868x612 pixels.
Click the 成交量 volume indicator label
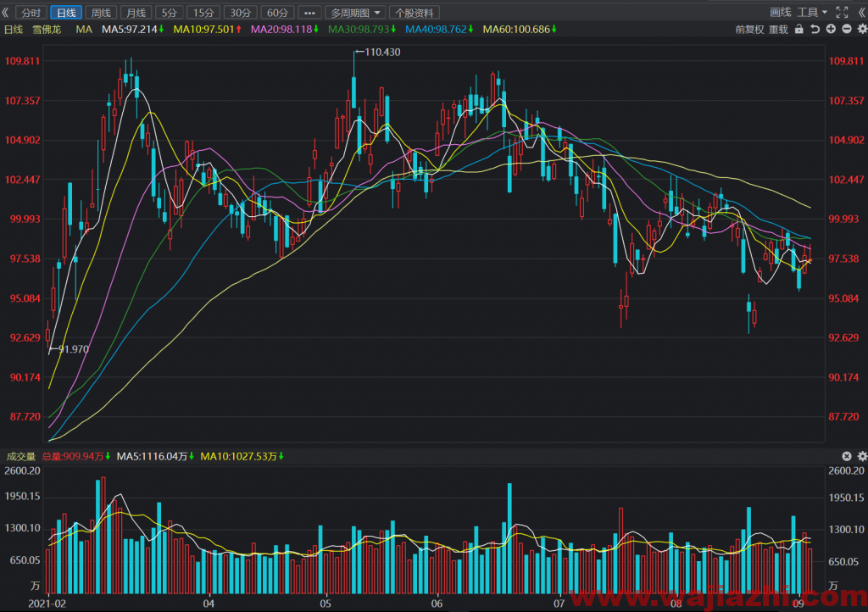tap(21, 457)
